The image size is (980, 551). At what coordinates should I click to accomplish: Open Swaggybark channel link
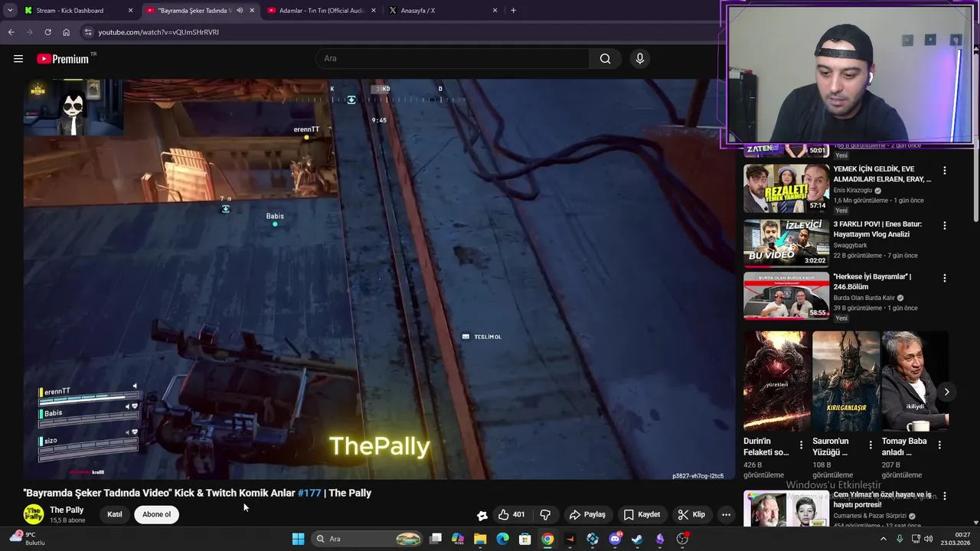click(851, 246)
